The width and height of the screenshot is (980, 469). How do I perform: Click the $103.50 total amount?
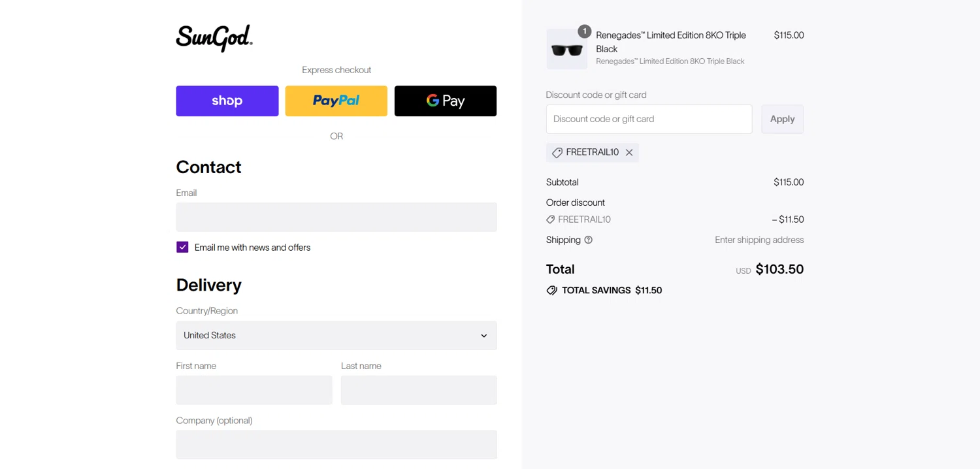[x=779, y=269]
